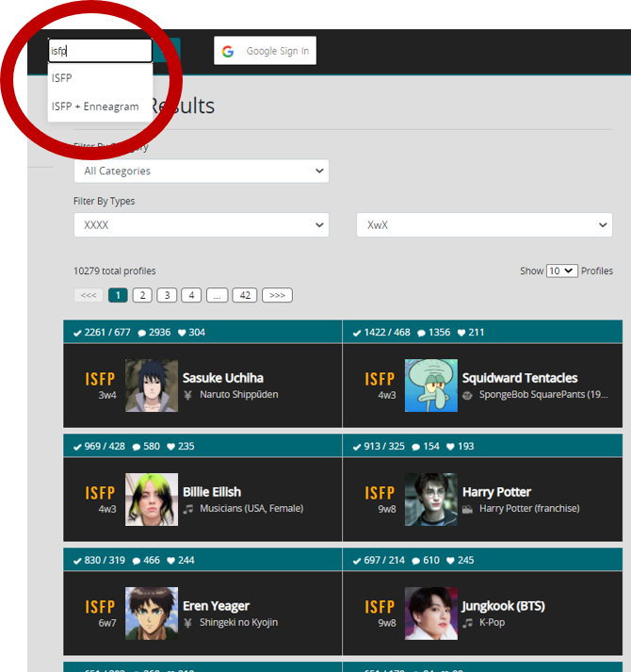Click the '10279 total profiles' text
Viewport: 631px width, 672px height.
point(114,270)
